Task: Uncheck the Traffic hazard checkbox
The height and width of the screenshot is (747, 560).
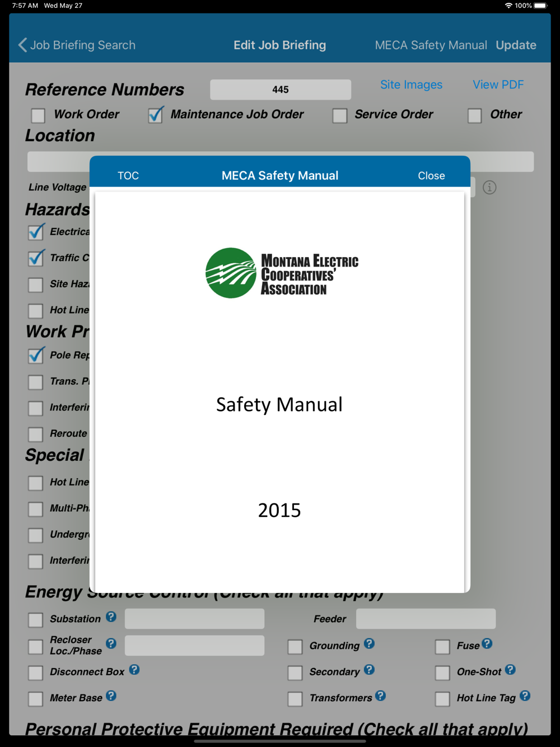Action: (x=36, y=258)
